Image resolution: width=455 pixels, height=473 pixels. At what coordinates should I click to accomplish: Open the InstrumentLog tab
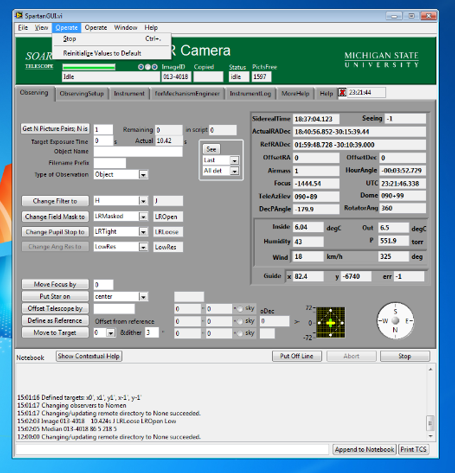[x=250, y=94]
